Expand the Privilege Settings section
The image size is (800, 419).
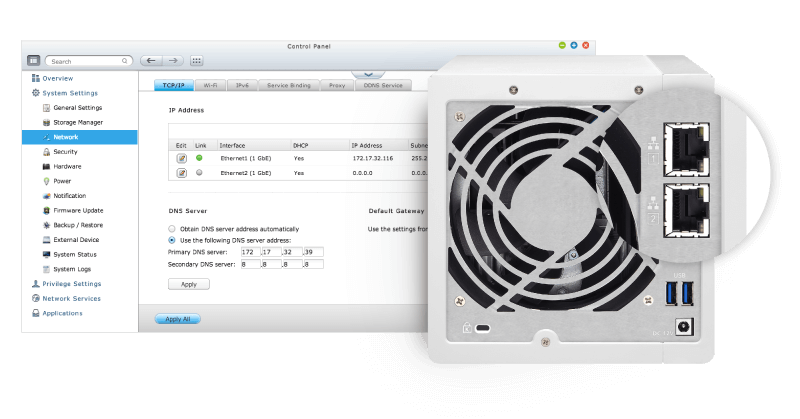coord(71,284)
